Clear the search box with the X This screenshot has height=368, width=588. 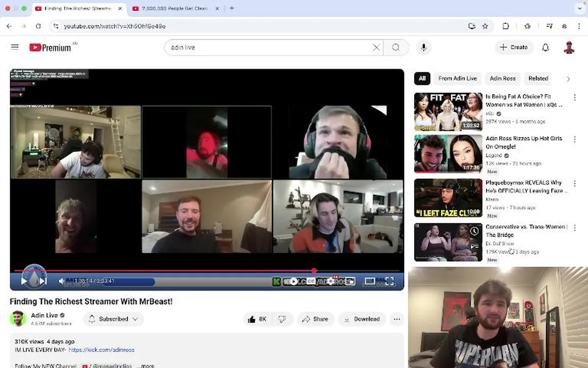click(x=376, y=48)
